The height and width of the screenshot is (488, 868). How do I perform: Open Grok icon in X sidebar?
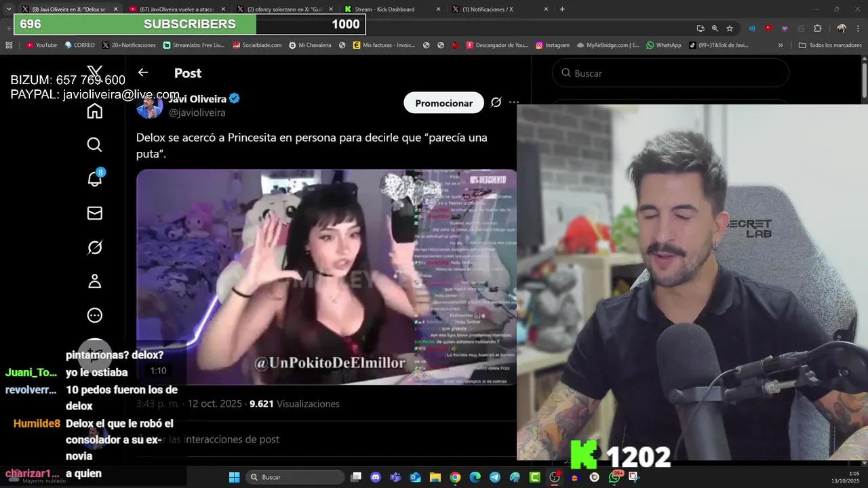[95, 247]
